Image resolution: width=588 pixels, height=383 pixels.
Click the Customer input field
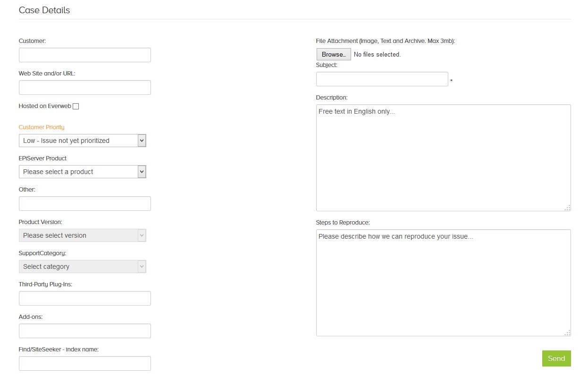[x=84, y=55]
